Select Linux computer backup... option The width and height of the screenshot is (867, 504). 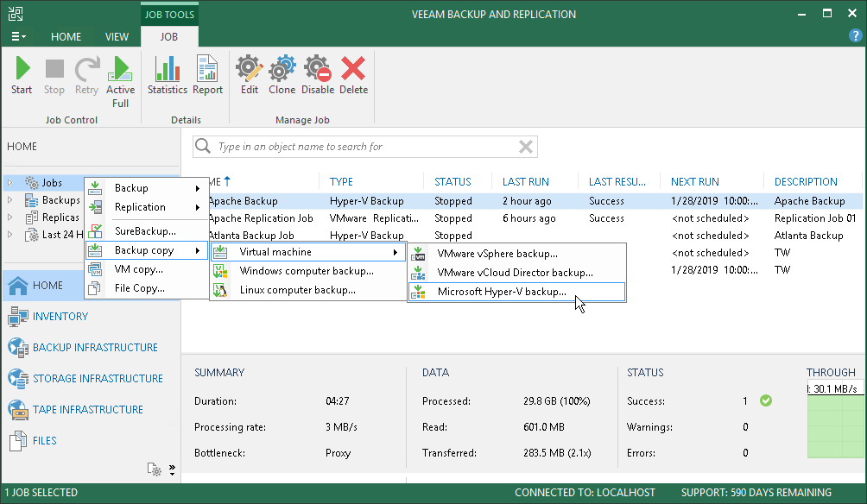308,290
